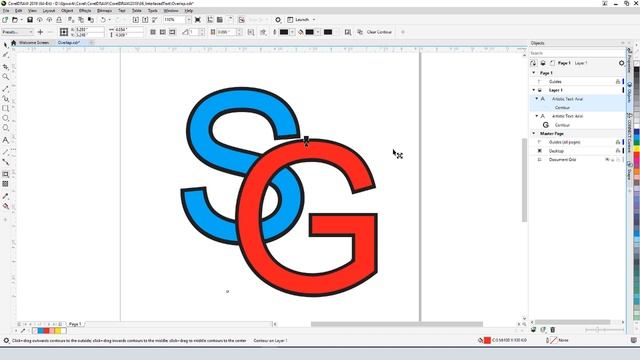Collapse the Page 1 tree node

(533, 73)
